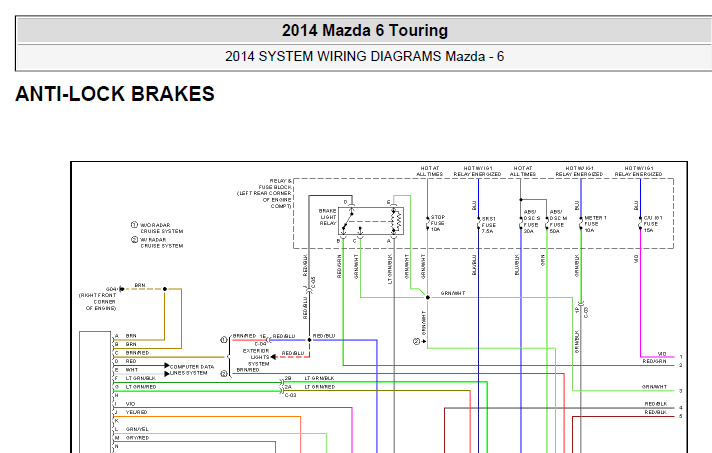
Task: Click the "EXTERIOR LIGHTS SYSTEM" reference
Action: click(x=256, y=357)
